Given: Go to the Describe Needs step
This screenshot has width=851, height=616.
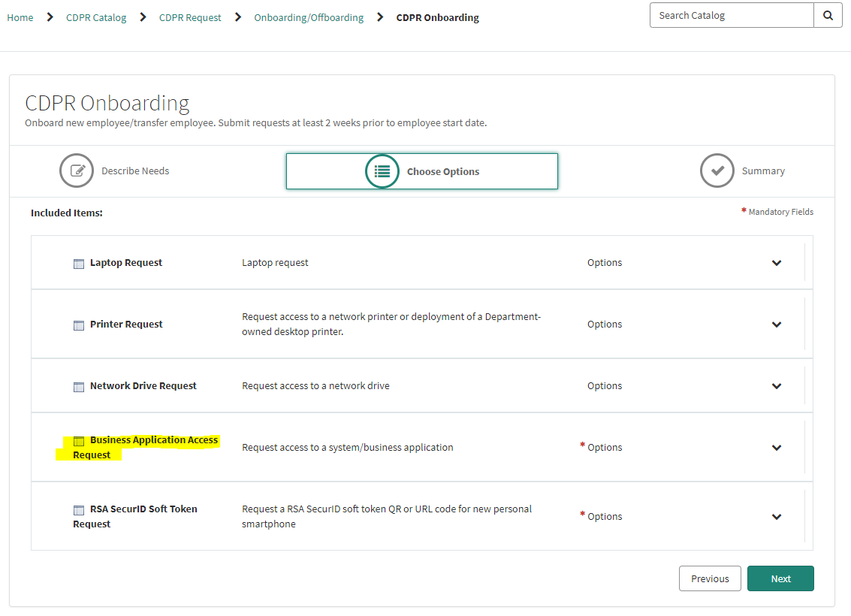Looking at the screenshot, I should pos(135,171).
